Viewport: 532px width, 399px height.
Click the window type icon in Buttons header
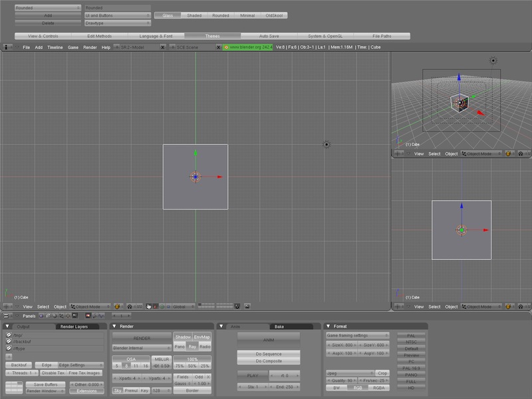click(7, 316)
